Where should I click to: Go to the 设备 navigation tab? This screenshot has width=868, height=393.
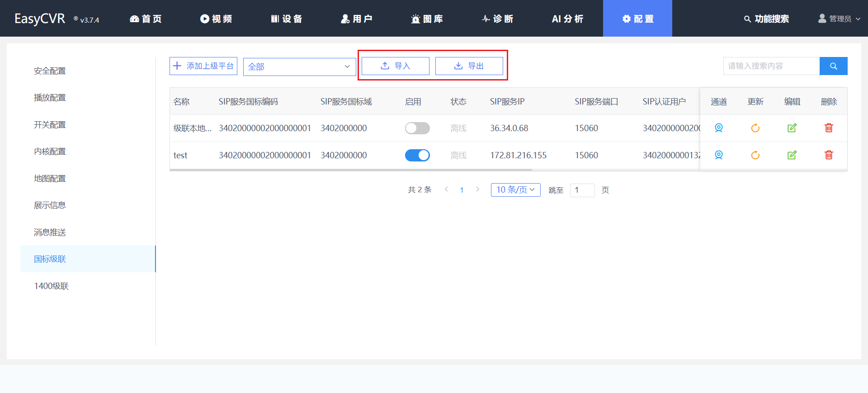pos(287,19)
